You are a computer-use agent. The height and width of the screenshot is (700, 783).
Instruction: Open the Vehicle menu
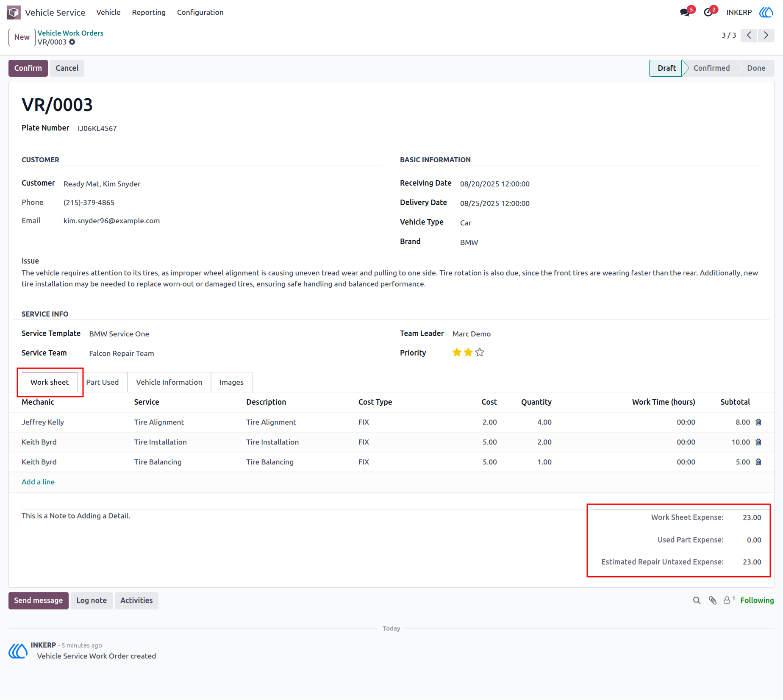(108, 12)
